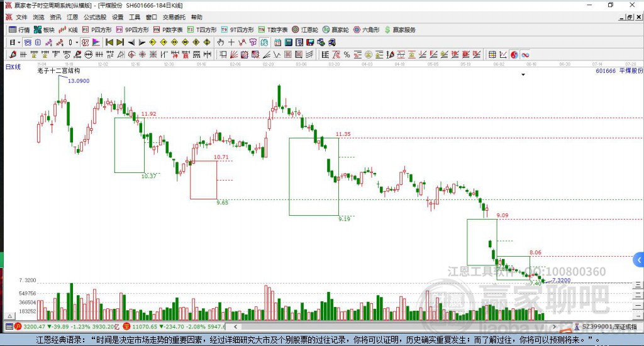The image size is (644, 346).
Task: Click the blue infinity symbol icon
Action: (x=525, y=55)
